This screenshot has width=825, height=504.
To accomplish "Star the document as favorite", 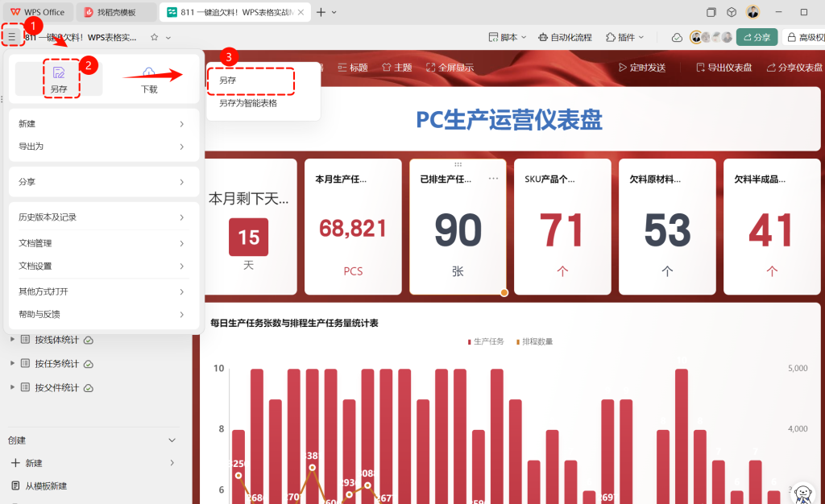I will (154, 37).
